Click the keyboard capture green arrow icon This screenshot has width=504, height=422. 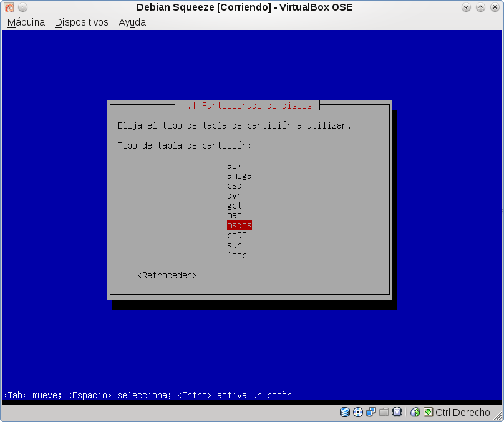click(428, 412)
